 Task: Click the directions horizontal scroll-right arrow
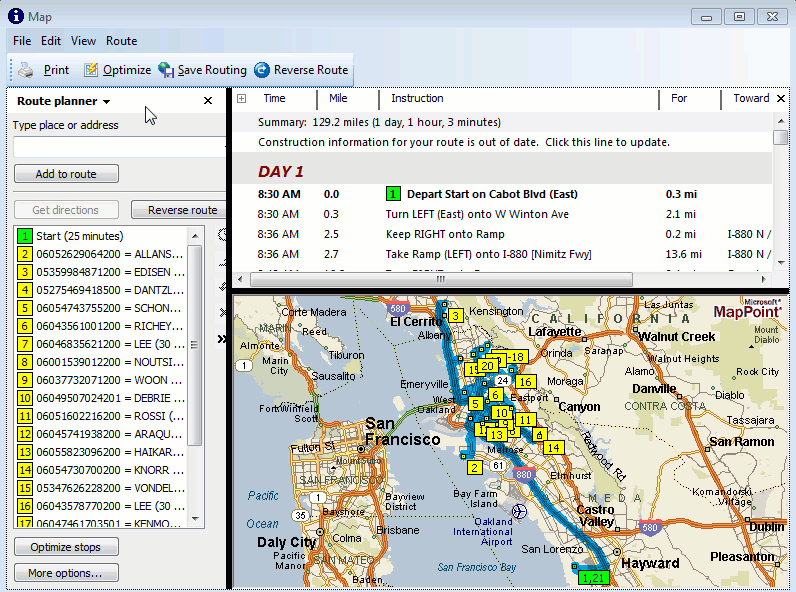point(763,279)
